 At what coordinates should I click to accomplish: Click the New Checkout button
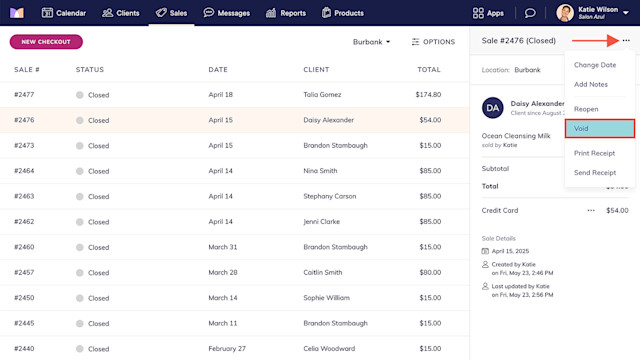(x=46, y=42)
